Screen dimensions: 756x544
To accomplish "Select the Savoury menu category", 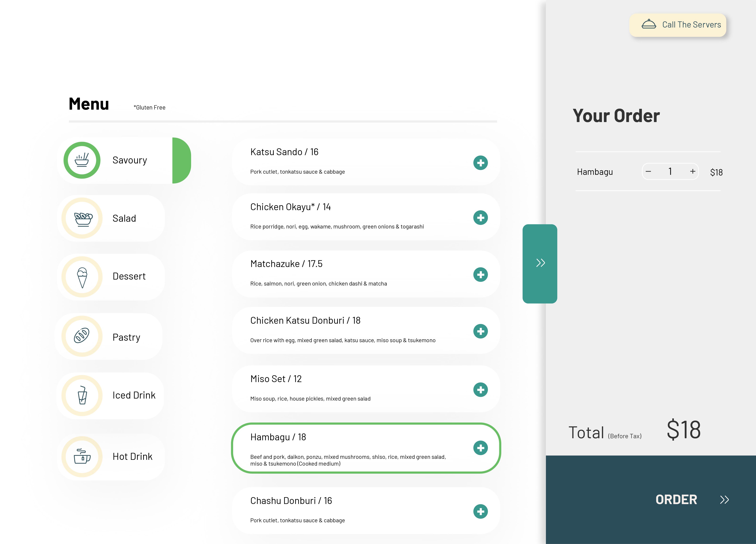I will point(129,160).
